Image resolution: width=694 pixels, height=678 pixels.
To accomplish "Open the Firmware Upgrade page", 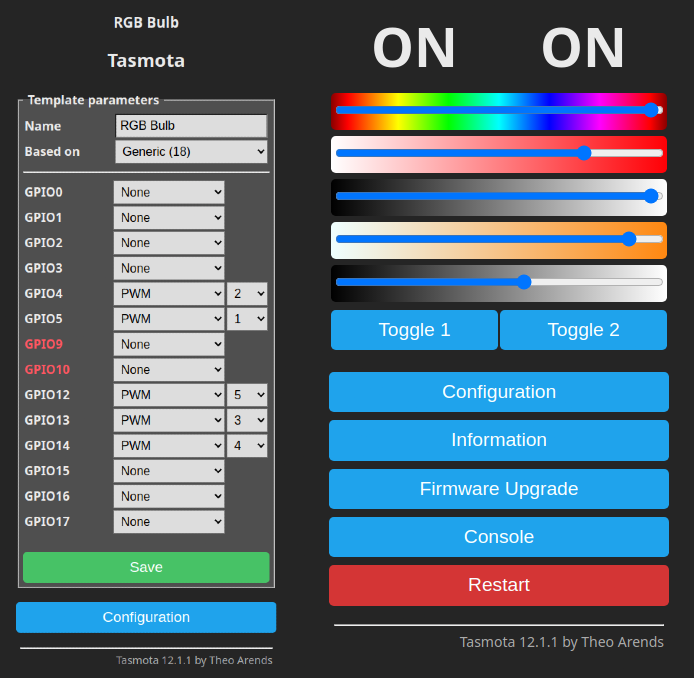I will click(499, 489).
